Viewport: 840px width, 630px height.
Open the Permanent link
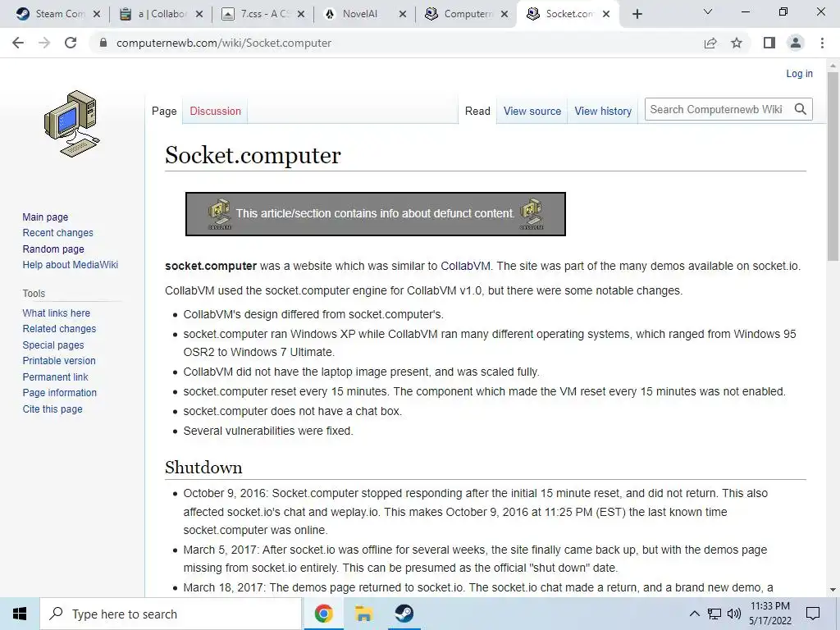click(55, 377)
